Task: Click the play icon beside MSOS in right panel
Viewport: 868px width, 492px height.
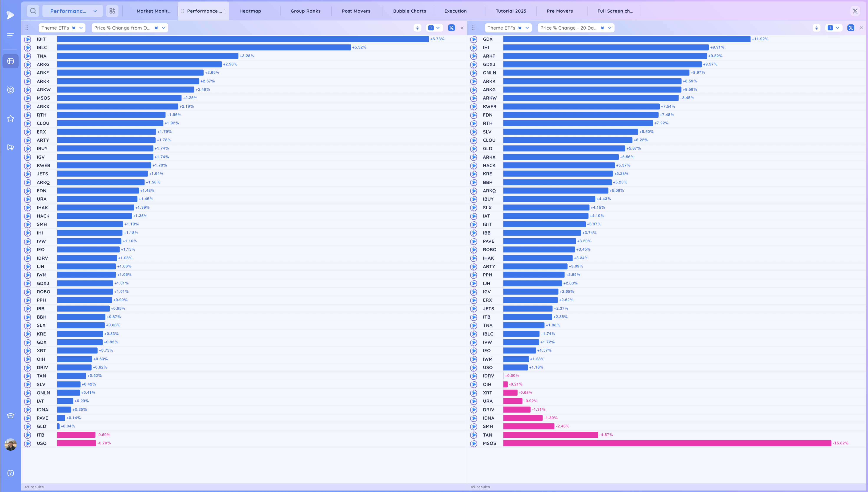Action: pyautogui.click(x=474, y=443)
